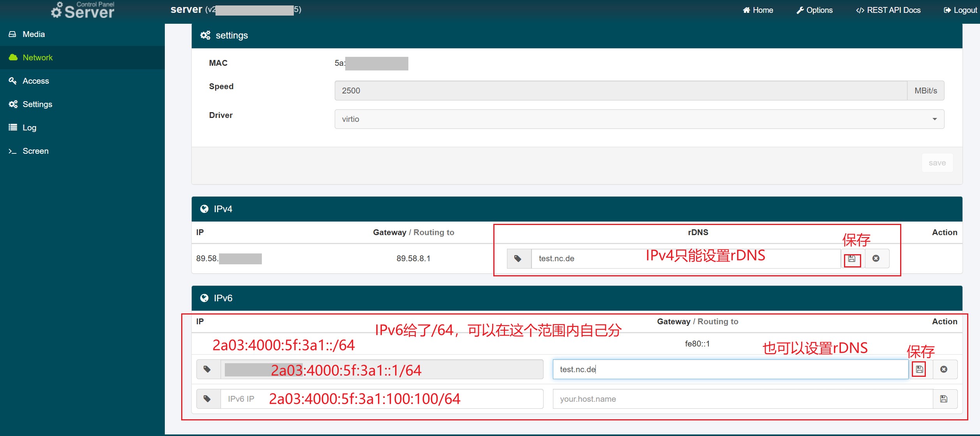This screenshot has height=436, width=980.
Task: Save the first IPv6 rDNS entry using the floppy icon
Action: point(920,369)
